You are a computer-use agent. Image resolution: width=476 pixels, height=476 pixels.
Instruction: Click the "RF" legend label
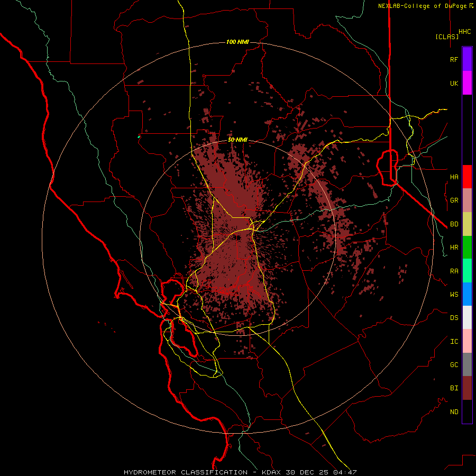click(x=454, y=59)
